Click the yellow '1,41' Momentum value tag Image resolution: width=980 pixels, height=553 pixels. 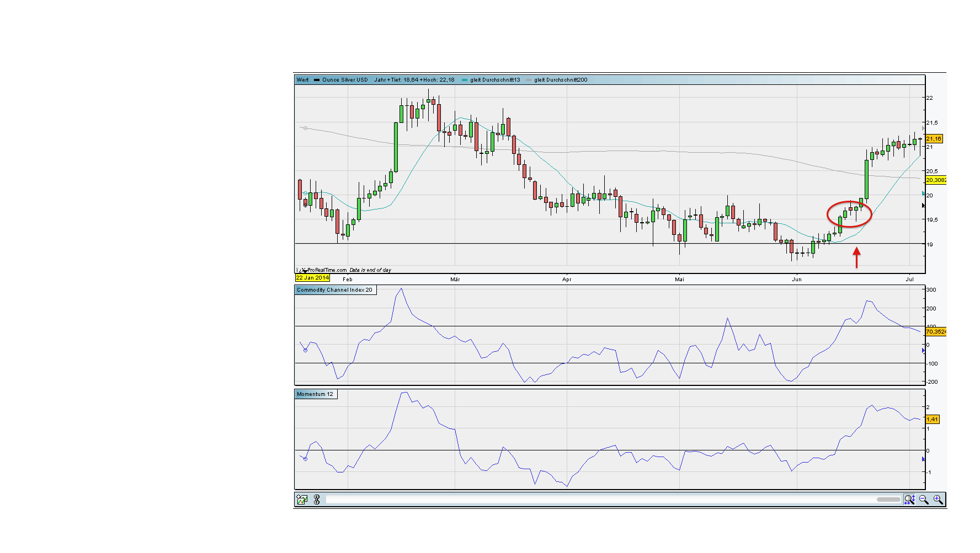[x=932, y=420]
